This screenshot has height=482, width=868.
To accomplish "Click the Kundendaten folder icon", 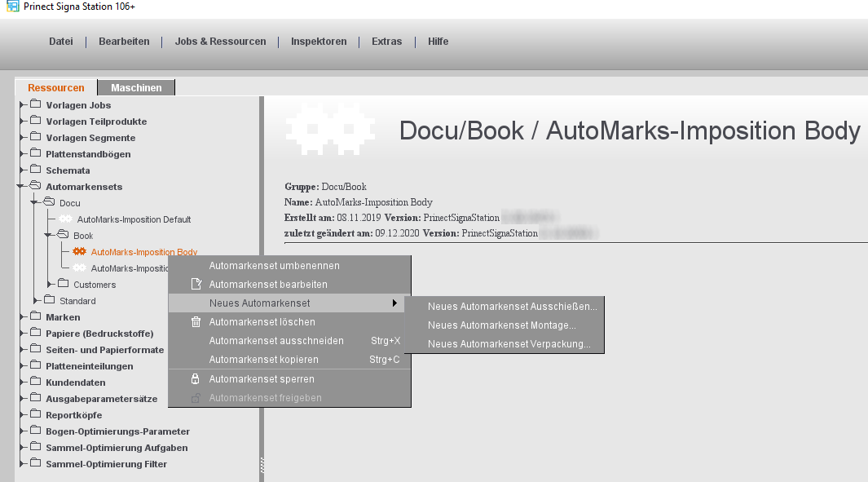I will [x=36, y=381].
